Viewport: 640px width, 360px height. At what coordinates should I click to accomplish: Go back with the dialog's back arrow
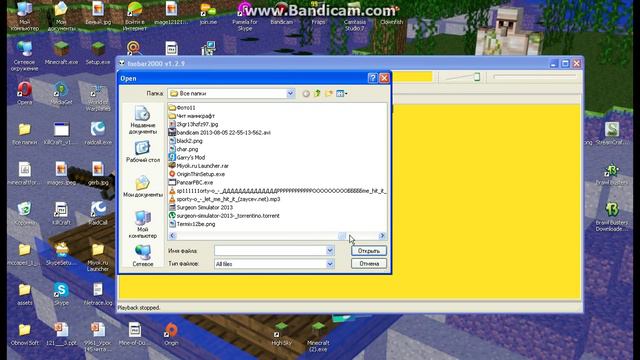click(306, 94)
